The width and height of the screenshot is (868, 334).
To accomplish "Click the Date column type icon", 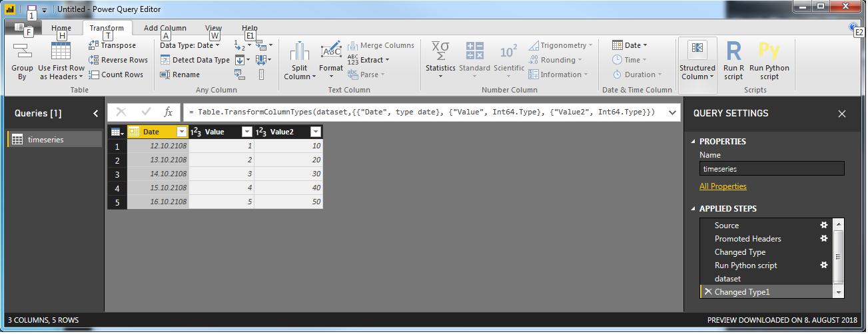I will click(134, 132).
